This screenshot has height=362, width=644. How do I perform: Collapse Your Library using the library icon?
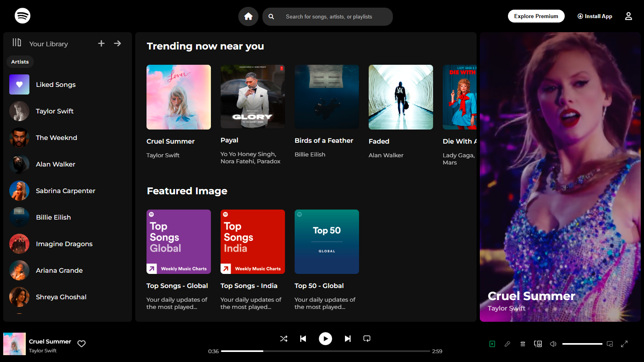17,43
